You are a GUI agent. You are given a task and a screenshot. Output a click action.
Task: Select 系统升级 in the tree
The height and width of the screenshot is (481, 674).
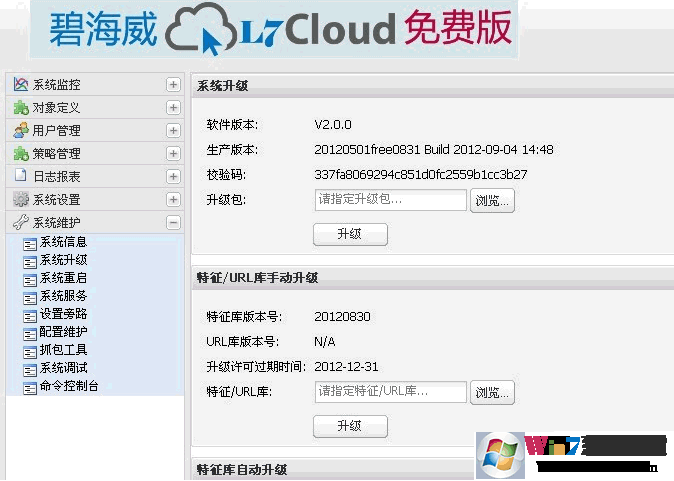[x=63, y=260]
